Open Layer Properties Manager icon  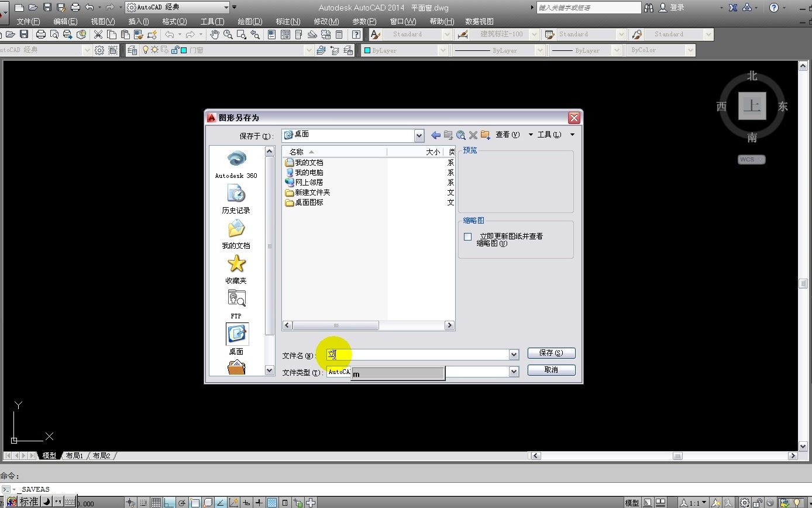pyautogui.click(x=132, y=50)
